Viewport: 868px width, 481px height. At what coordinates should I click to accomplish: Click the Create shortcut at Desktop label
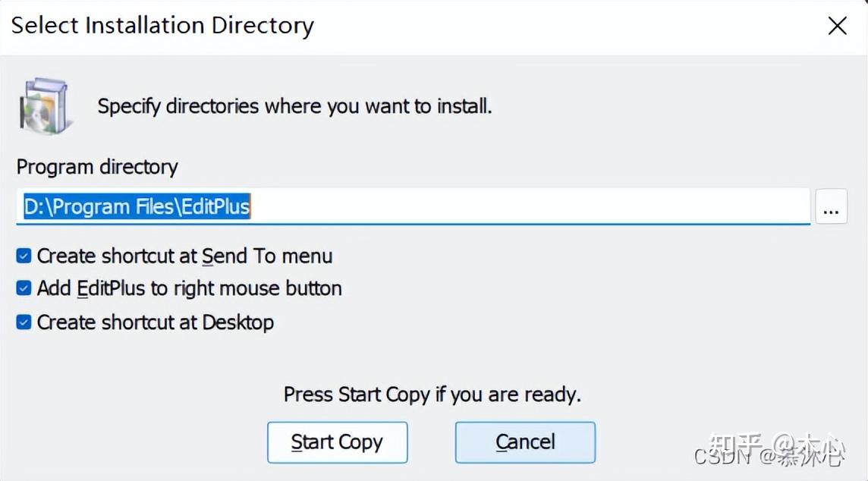156,322
